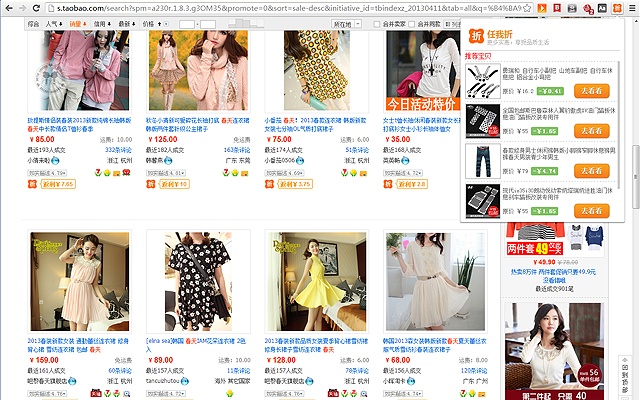This screenshot has height=400, width=640.
Task: Click the yellow credit card icon under the ¥125.00 item
Action: tap(244, 173)
